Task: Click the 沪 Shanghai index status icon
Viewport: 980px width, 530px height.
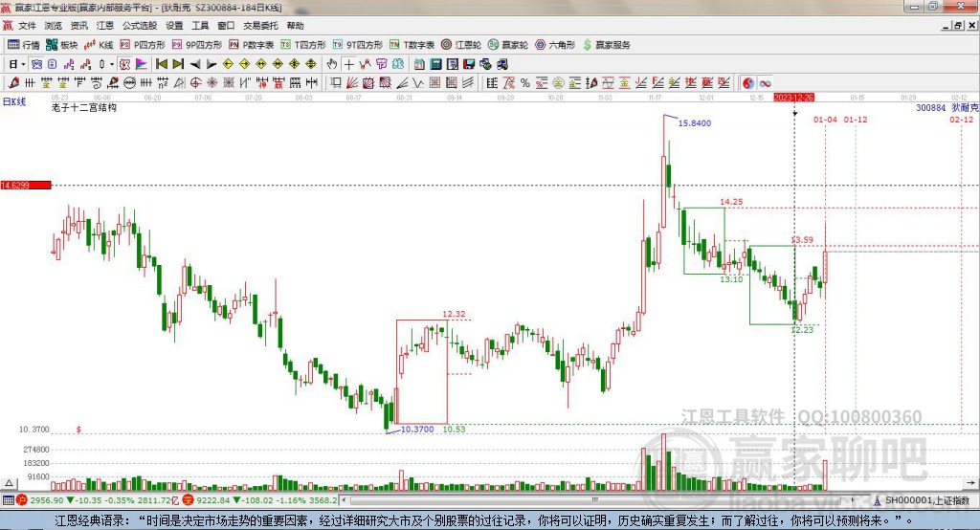Action: tap(22, 500)
